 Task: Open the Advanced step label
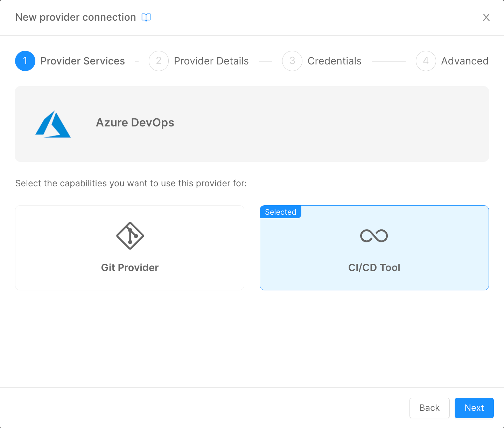pyautogui.click(x=464, y=61)
